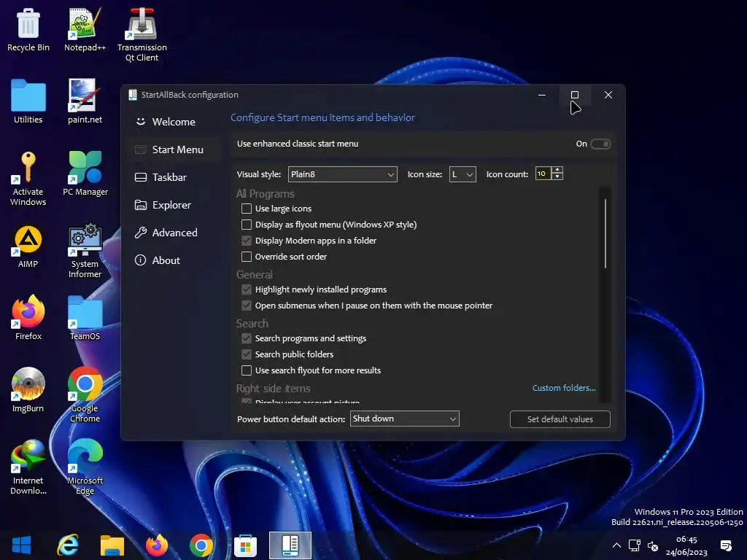This screenshot has width=747, height=560.
Task: Uncheck Search programs and settings
Action: (x=247, y=338)
